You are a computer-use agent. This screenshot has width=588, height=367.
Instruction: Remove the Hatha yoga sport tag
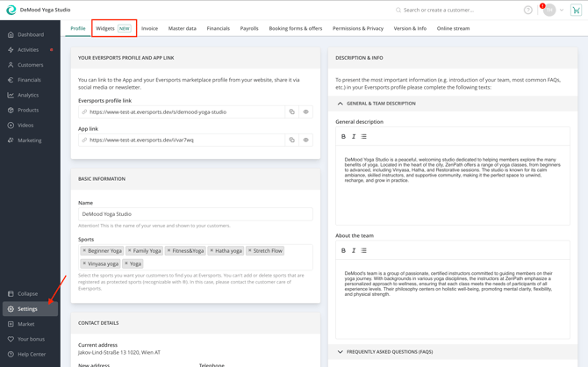212,250
